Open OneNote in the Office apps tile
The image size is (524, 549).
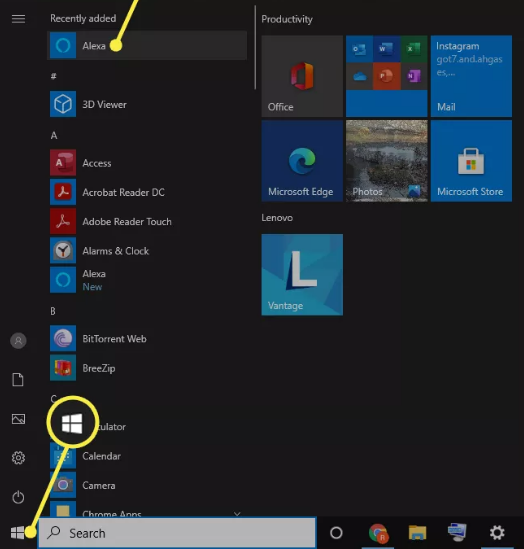tap(414, 76)
